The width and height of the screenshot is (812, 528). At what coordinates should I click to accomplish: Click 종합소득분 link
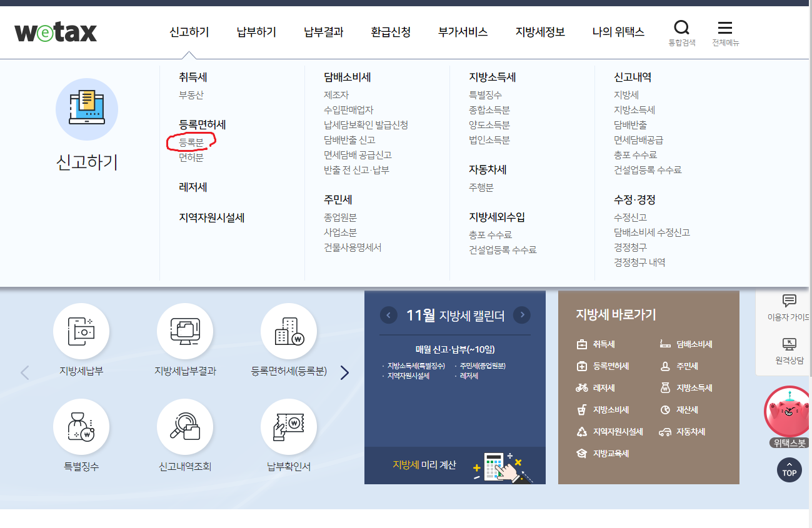[489, 110]
